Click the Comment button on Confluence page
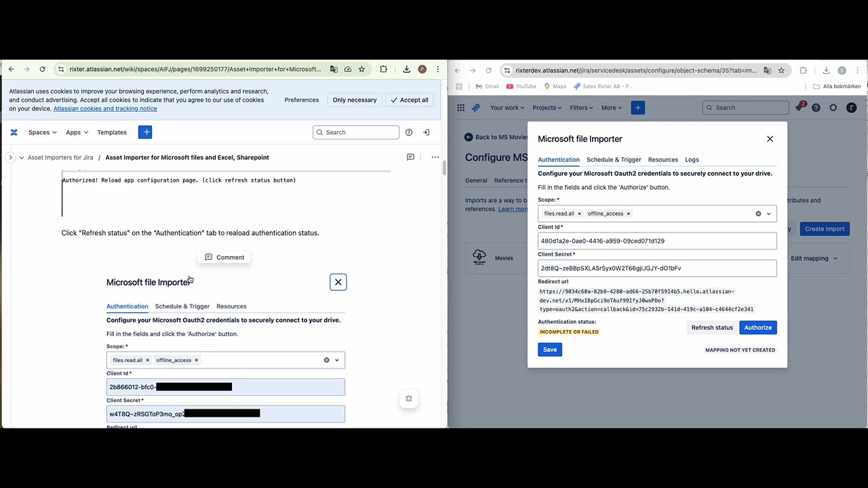 point(224,258)
